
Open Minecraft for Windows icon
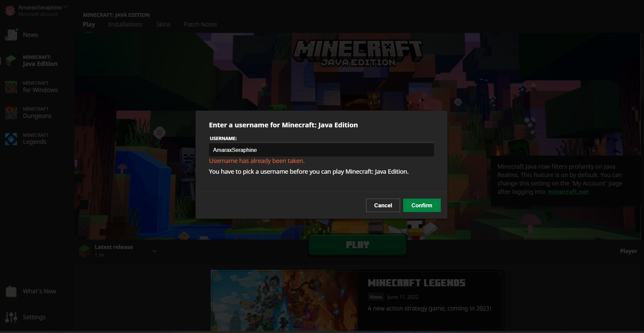tap(11, 87)
